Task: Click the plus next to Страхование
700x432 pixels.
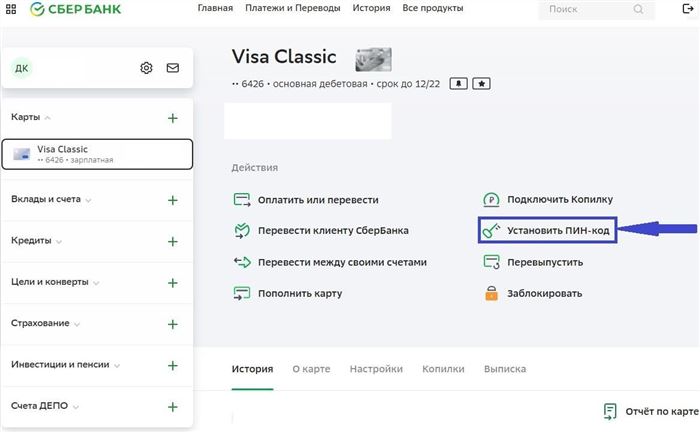Action: [x=172, y=324]
